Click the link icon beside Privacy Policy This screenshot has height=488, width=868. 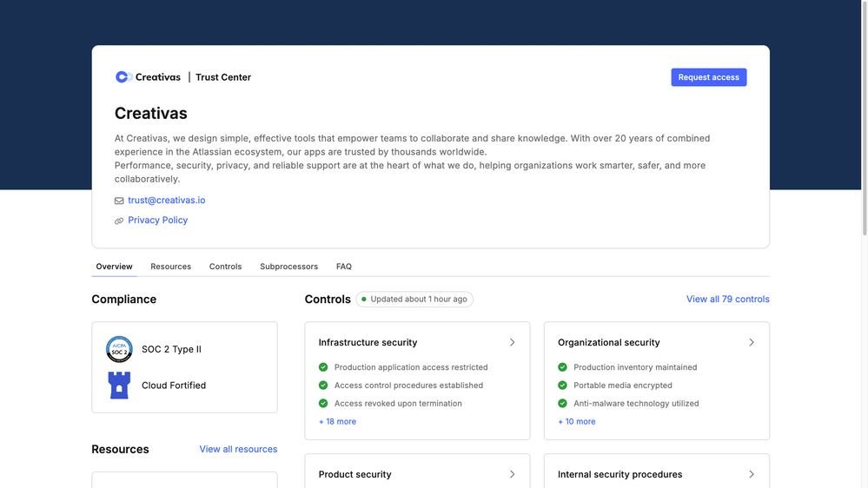click(119, 221)
